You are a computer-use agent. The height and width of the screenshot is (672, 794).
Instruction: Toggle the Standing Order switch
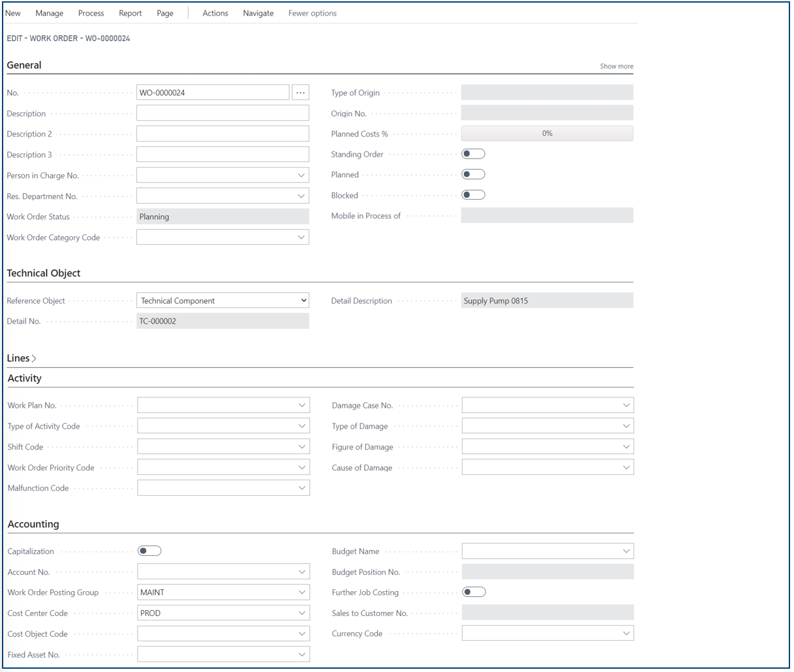click(473, 154)
